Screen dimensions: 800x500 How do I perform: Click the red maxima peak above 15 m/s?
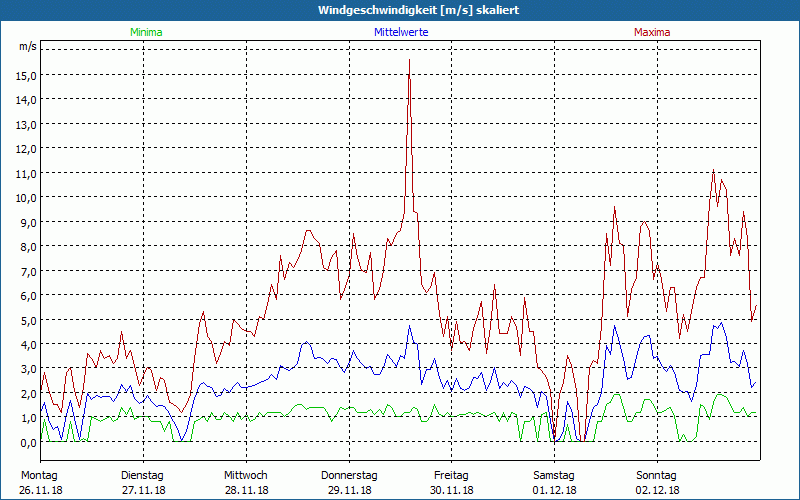click(409, 61)
